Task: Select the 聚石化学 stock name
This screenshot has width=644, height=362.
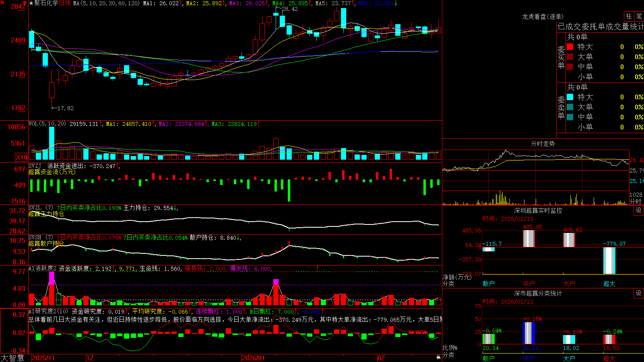Action: pyautogui.click(x=46, y=3)
